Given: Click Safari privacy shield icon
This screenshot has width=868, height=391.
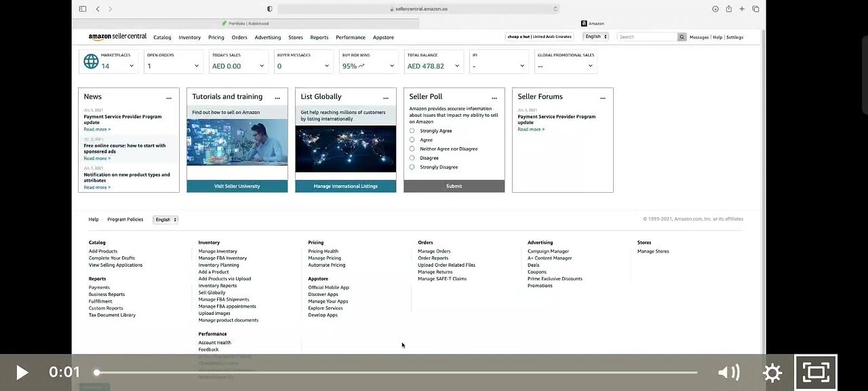Looking at the screenshot, I should (x=269, y=9).
